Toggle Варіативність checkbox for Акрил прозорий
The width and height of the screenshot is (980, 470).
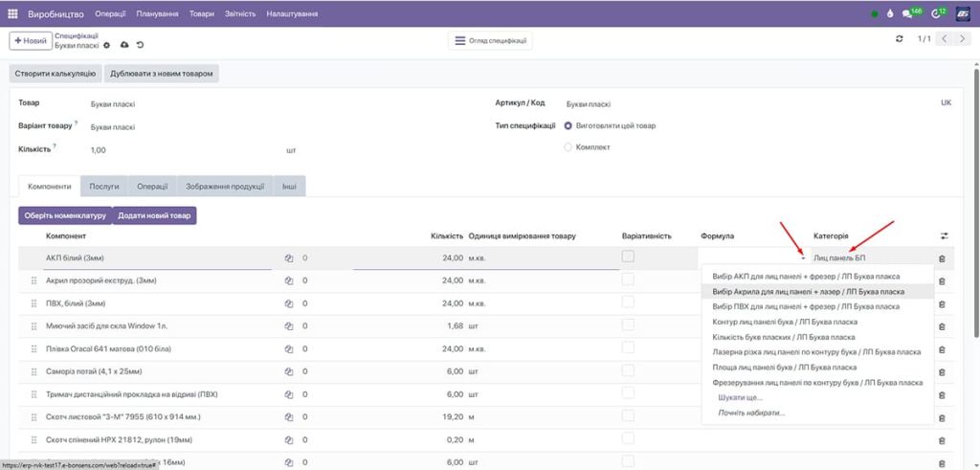[628, 280]
